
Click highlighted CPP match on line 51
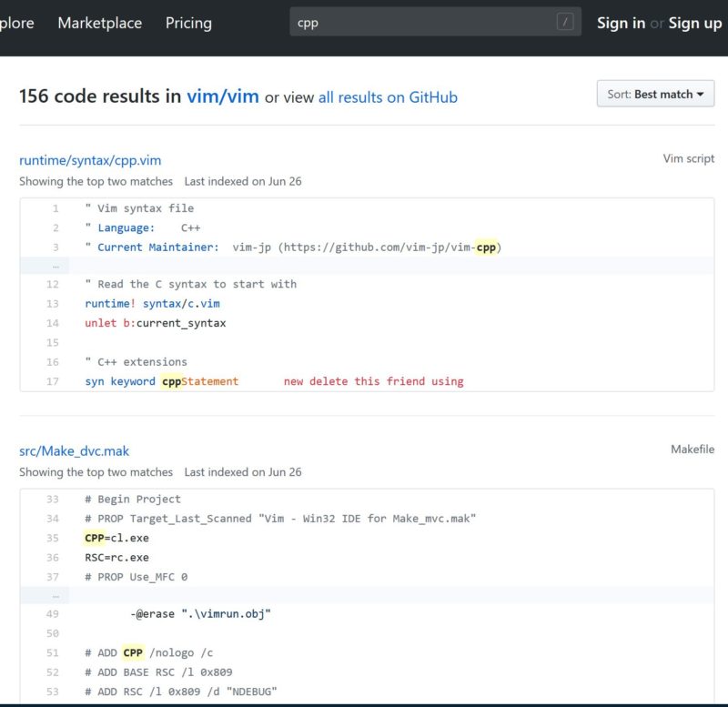[x=133, y=652]
